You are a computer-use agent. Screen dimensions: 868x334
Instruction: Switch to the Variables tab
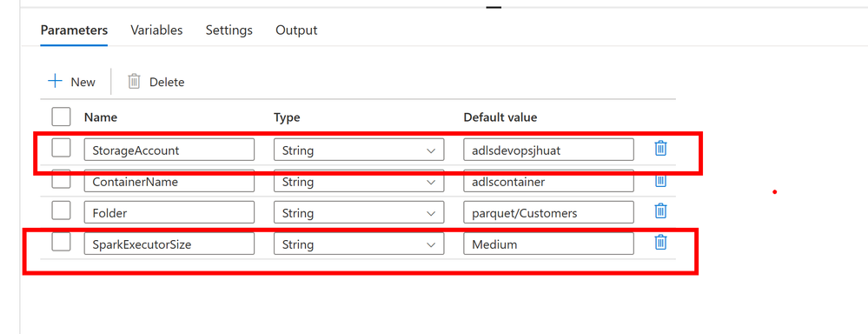(x=156, y=30)
